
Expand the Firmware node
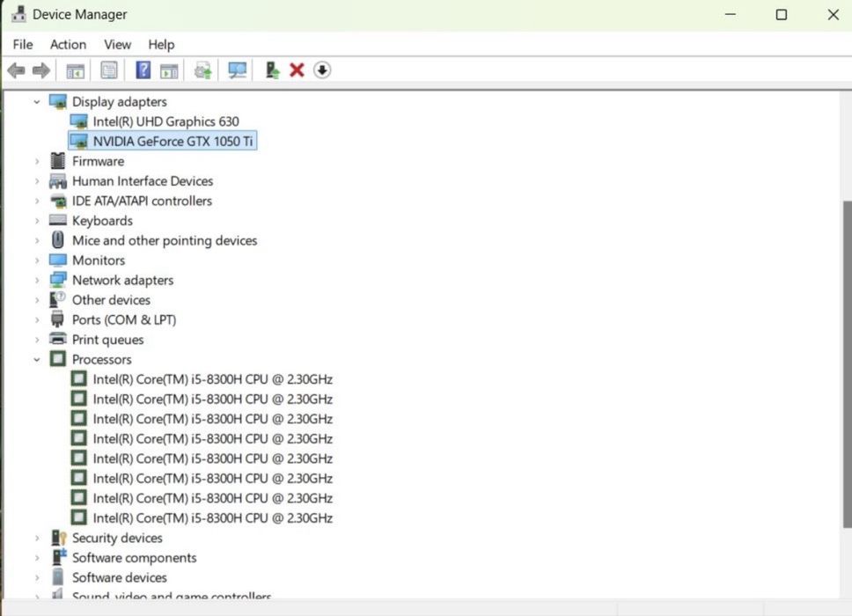(36, 161)
